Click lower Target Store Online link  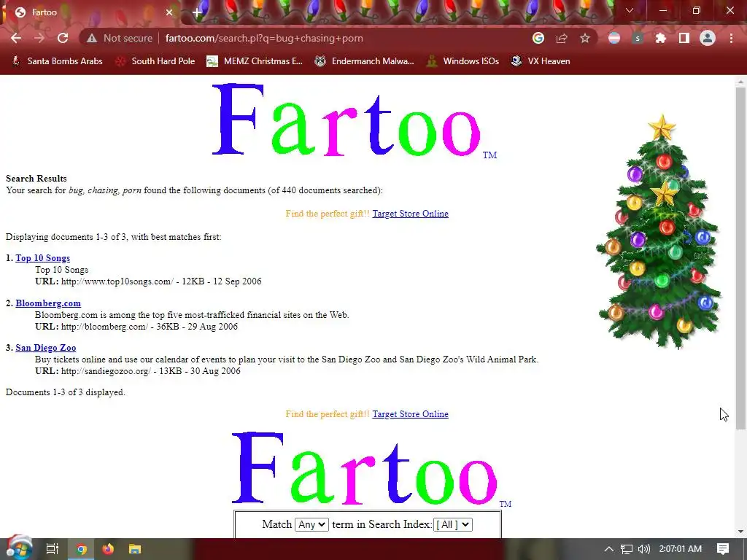tap(410, 414)
